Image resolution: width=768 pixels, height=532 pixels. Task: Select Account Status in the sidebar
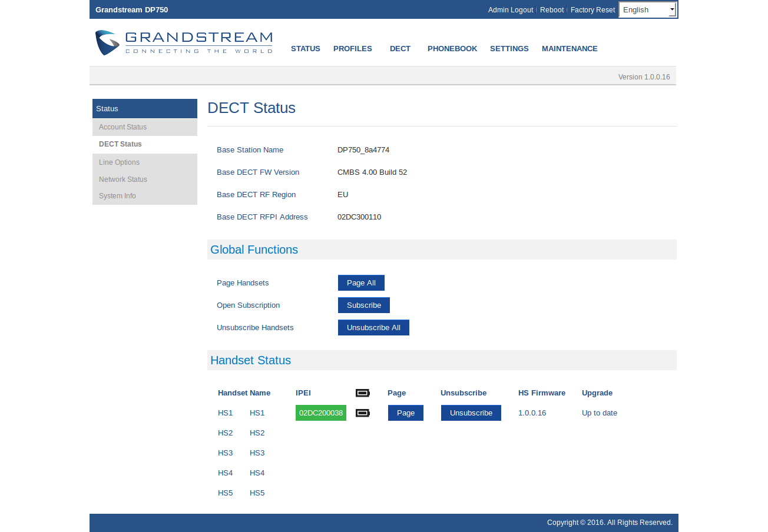click(x=123, y=127)
